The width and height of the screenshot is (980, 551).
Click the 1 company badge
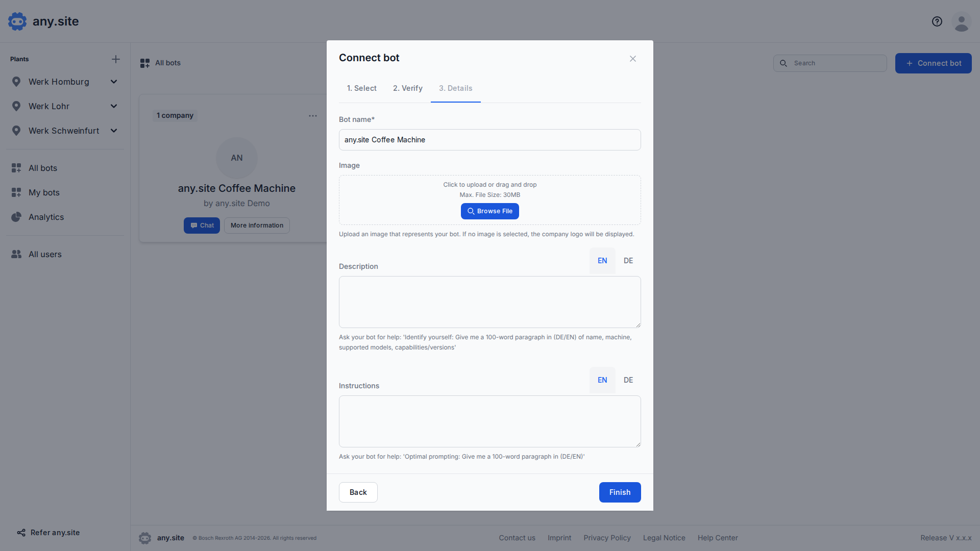click(175, 116)
